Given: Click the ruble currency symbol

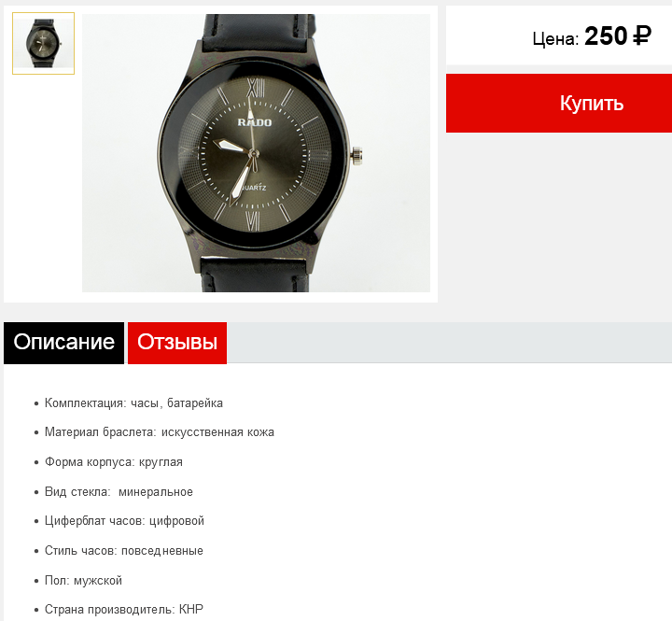Looking at the screenshot, I should [x=641, y=36].
